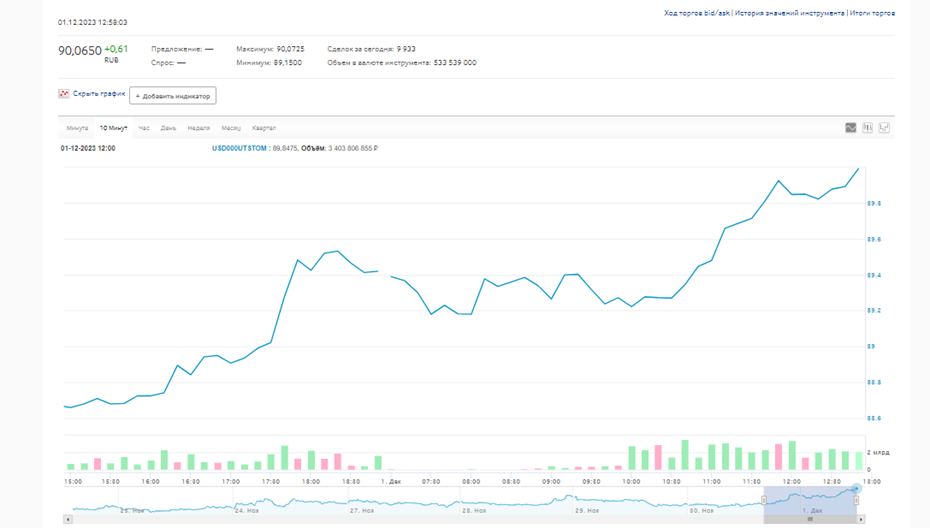
Task: Open Ход торгов bid/ask link
Action: (697, 13)
